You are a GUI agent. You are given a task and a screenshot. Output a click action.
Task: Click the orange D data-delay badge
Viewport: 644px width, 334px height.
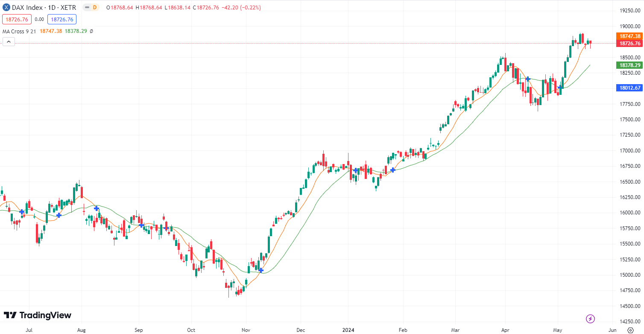click(95, 7)
